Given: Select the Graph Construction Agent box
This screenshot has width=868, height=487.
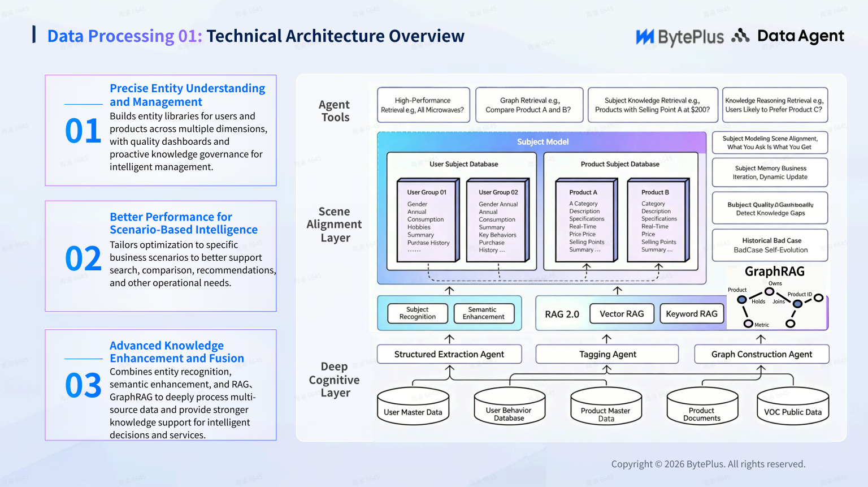Looking at the screenshot, I should [762, 354].
